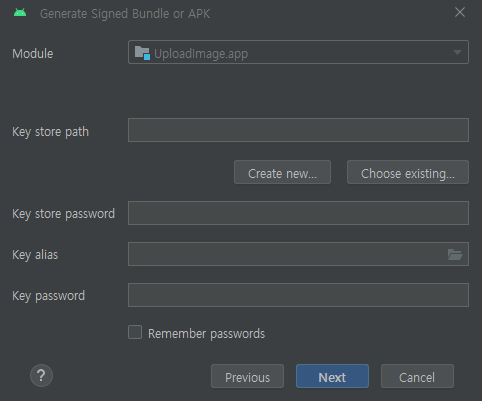Go back with the Previous button

[x=247, y=376]
